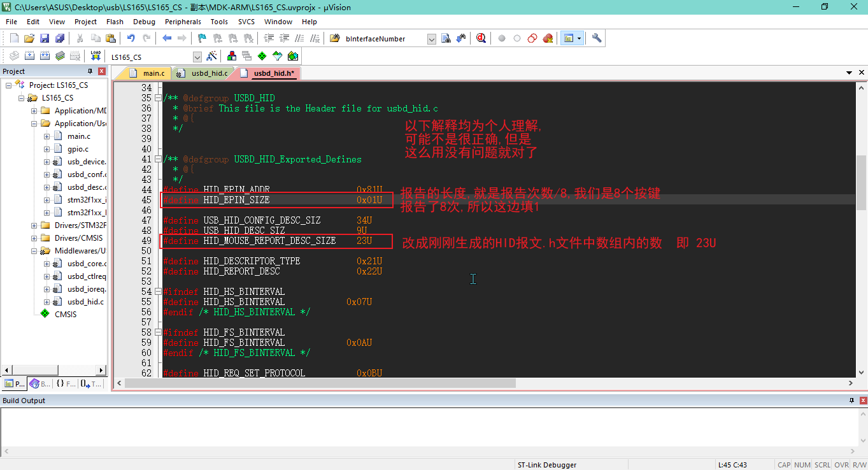
Task: Open Manage Run-Time Environment green diamond icon
Action: click(x=262, y=56)
